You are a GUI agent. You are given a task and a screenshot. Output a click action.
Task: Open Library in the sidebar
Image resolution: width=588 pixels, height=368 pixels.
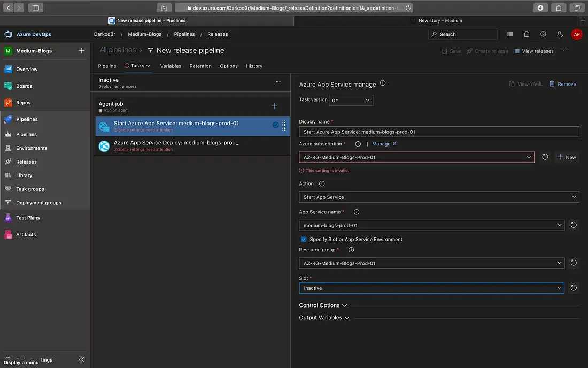pos(24,175)
